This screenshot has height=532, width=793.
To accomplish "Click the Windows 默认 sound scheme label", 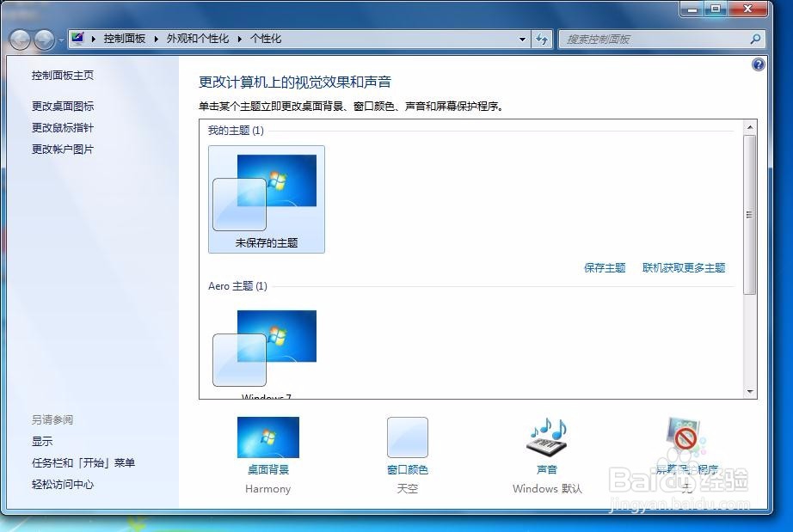I will (547, 488).
